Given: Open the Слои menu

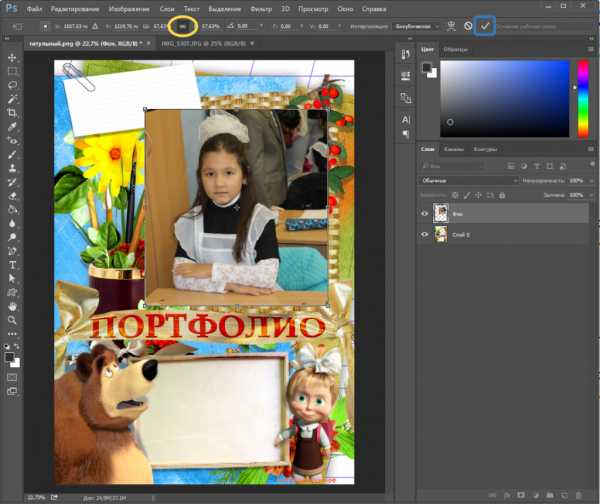Looking at the screenshot, I should click(x=167, y=9).
